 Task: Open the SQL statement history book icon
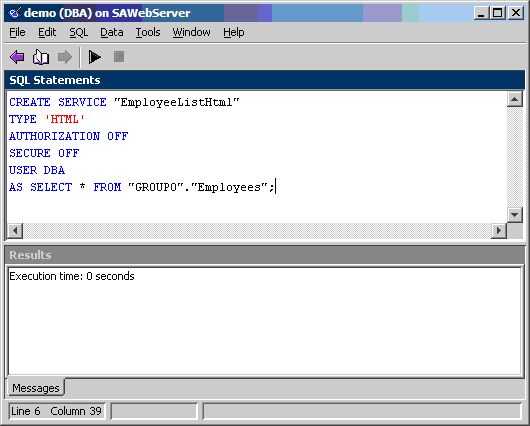(x=41, y=57)
